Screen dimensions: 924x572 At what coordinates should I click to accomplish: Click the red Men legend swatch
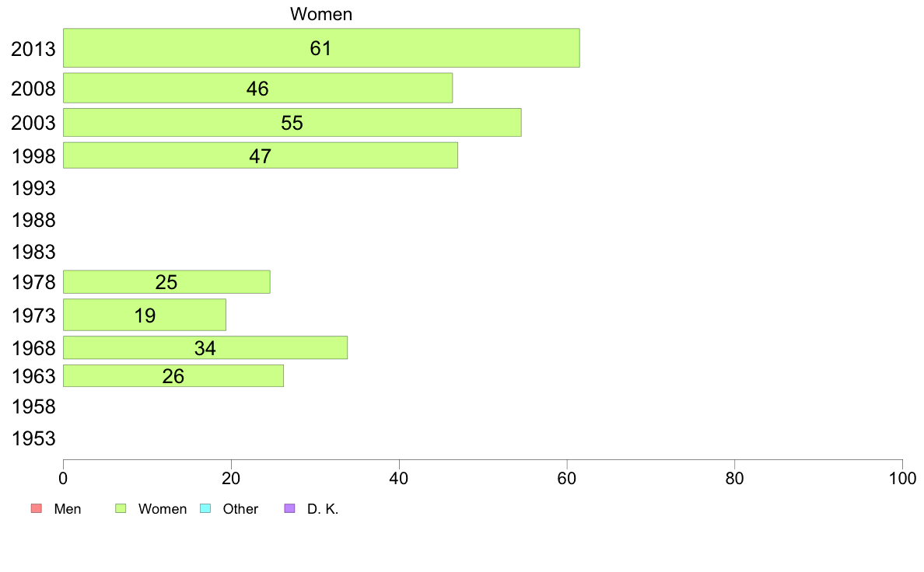(37, 508)
